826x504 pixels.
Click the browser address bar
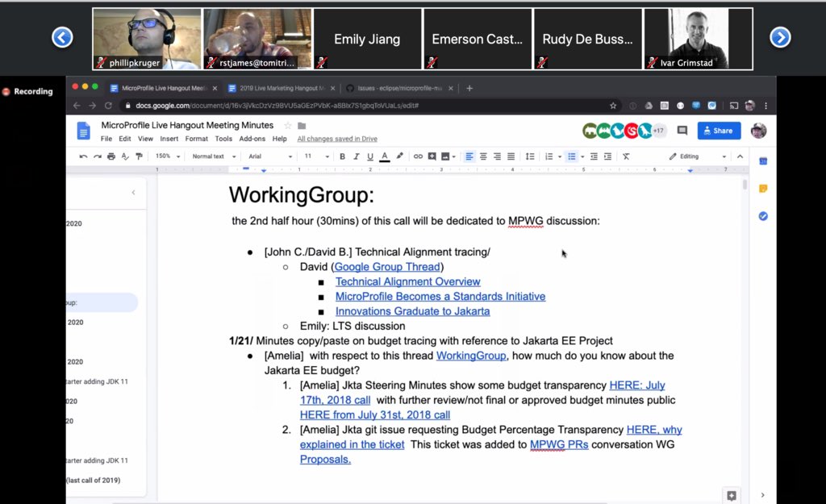coord(369,106)
